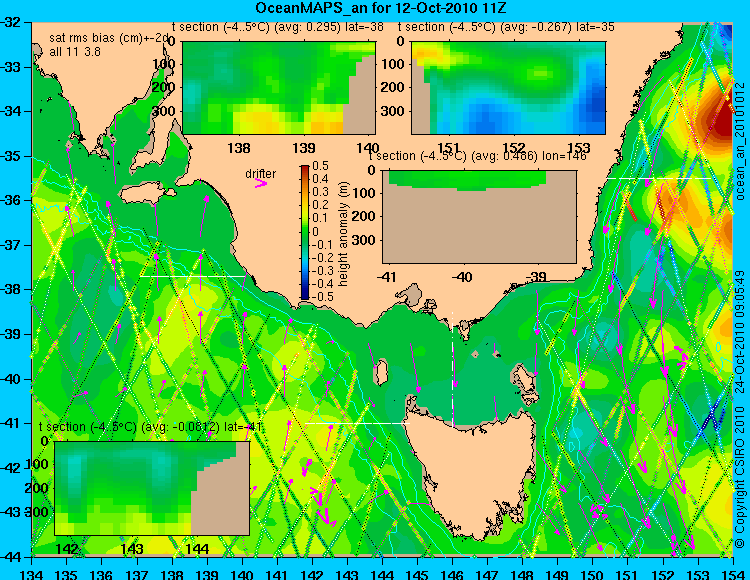Image resolution: width=750 pixels, height=580 pixels.
Task: Click the white lat=-35 section line near east coast
Action: tap(660, 178)
